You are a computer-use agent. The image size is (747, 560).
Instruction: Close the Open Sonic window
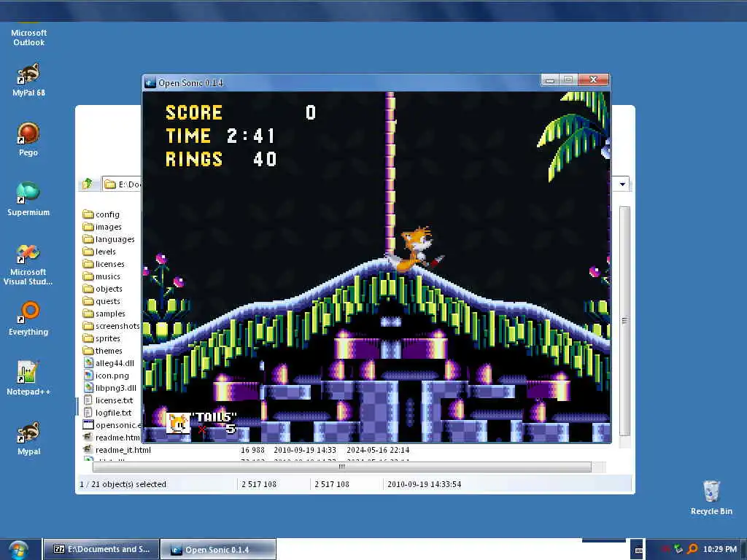[594, 79]
